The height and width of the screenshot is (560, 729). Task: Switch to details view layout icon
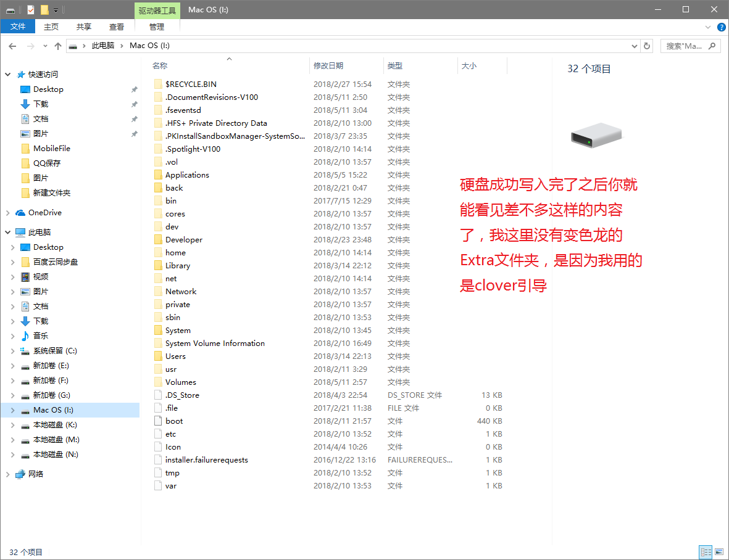[706, 551]
